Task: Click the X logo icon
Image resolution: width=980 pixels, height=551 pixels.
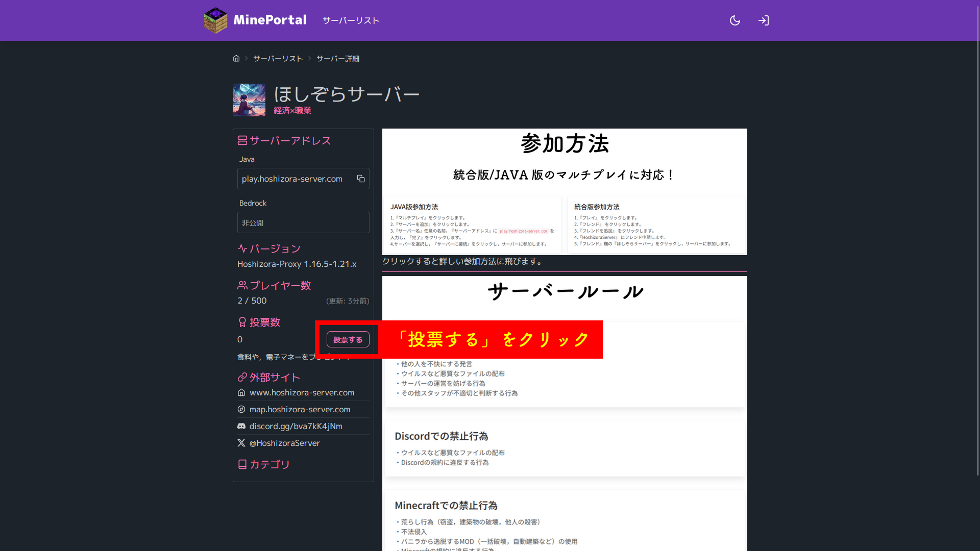Action: (x=241, y=443)
